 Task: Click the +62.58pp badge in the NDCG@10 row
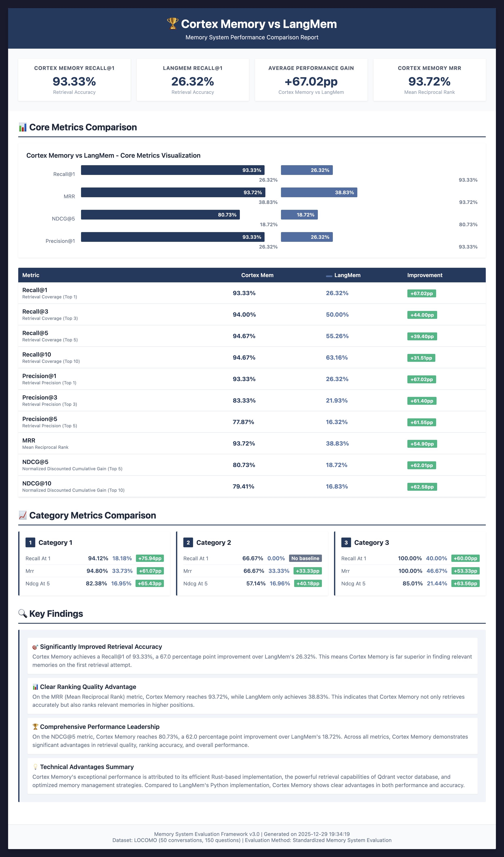(422, 487)
